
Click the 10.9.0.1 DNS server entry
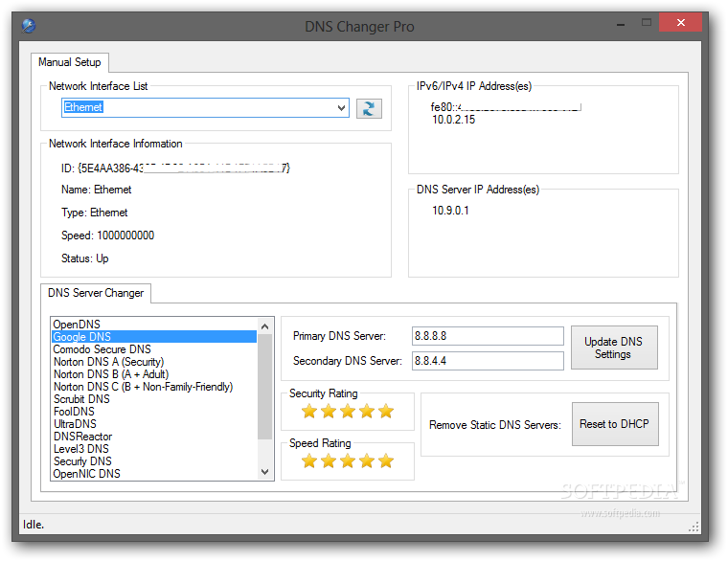pyautogui.click(x=450, y=211)
